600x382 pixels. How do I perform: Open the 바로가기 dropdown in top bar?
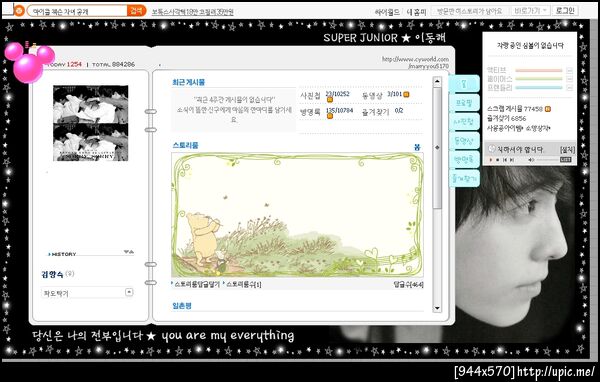(530, 11)
